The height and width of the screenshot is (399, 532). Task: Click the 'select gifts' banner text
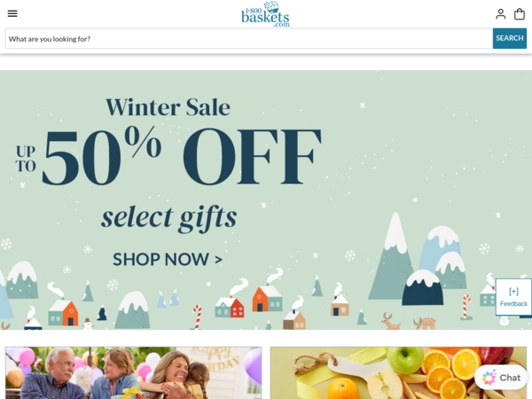(x=169, y=218)
